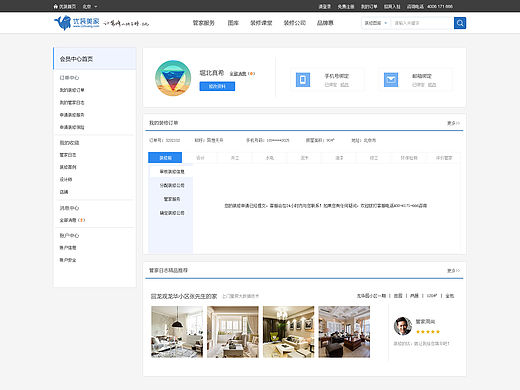Select 管家服务 sub-step in order stage list
The image size is (520, 390).
(172, 199)
